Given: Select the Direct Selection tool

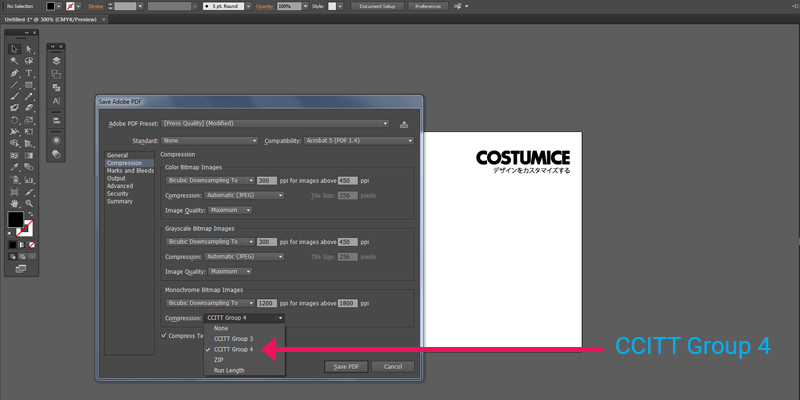Looking at the screenshot, I should coord(29,49).
